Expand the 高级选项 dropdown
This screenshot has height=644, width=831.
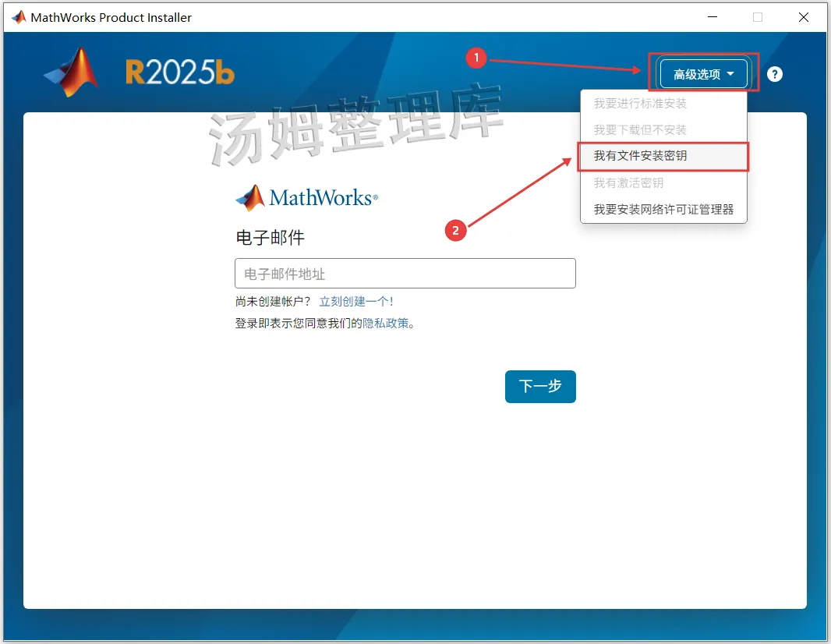tap(703, 73)
